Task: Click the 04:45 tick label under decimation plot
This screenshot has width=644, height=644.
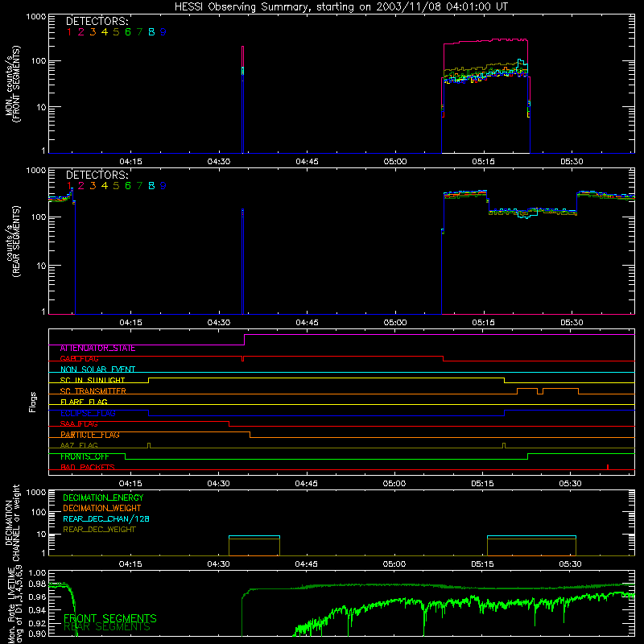Action: (x=306, y=564)
